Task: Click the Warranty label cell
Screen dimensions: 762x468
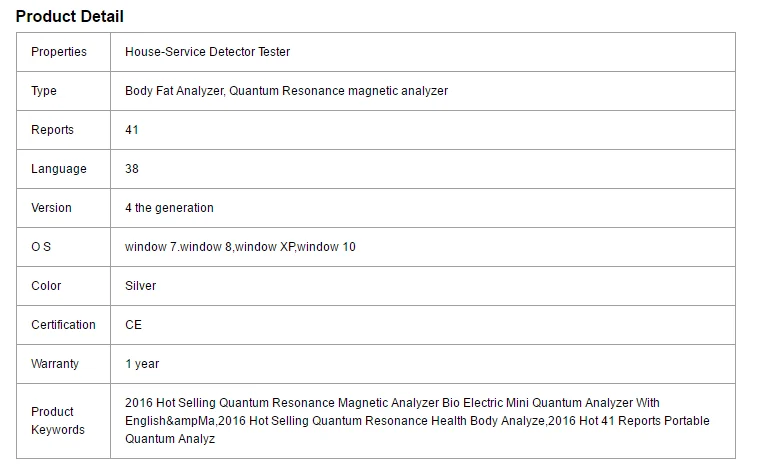Action: pyautogui.click(x=55, y=364)
